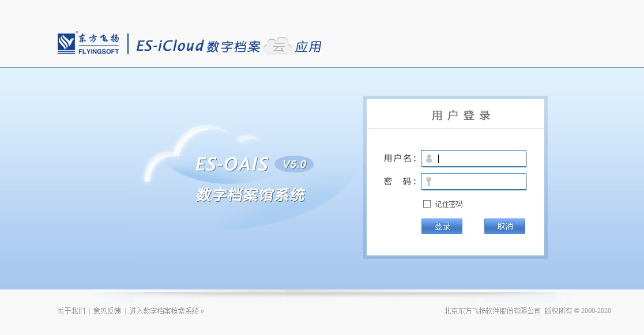The width and height of the screenshot is (644, 335).
Task: Focus the 密码 input field
Action: [x=479, y=182]
